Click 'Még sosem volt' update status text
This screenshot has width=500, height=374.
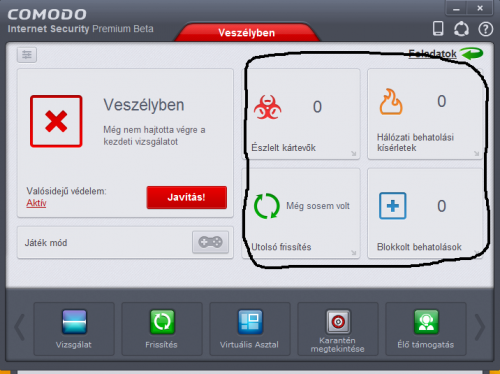(x=318, y=206)
